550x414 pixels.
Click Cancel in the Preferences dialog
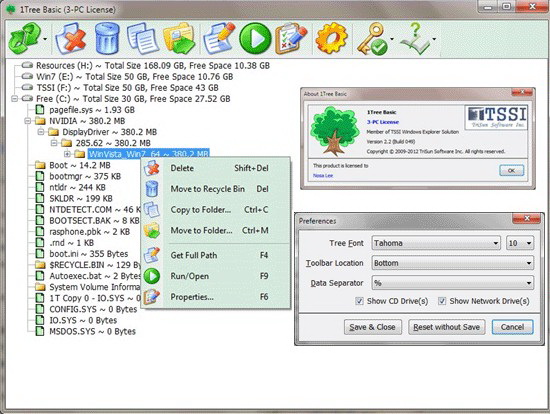[512, 327]
